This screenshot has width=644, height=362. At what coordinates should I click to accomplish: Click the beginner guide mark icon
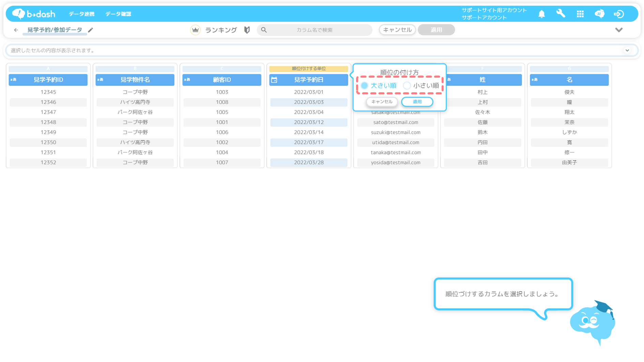coord(247,30)
